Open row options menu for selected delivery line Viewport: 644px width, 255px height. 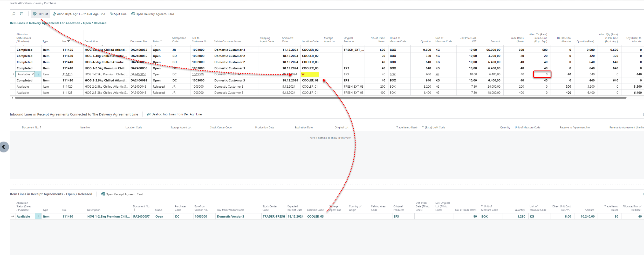pos(38,74)
